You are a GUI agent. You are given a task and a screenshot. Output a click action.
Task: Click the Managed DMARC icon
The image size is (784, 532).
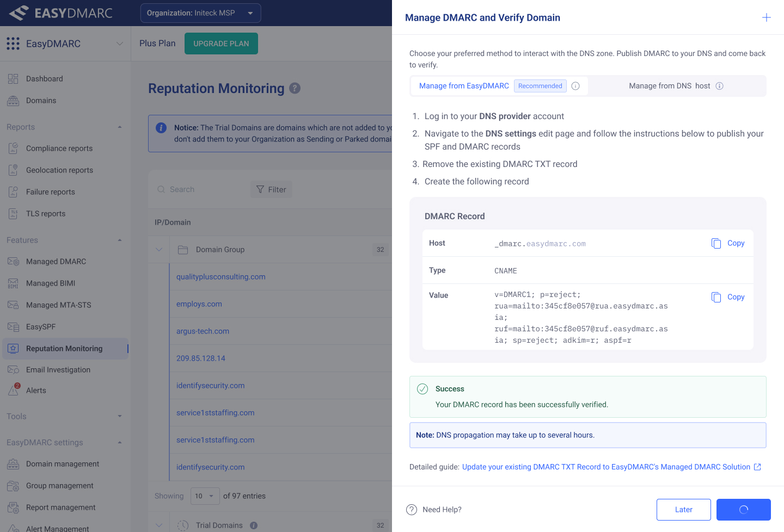(x=13, y=262)
